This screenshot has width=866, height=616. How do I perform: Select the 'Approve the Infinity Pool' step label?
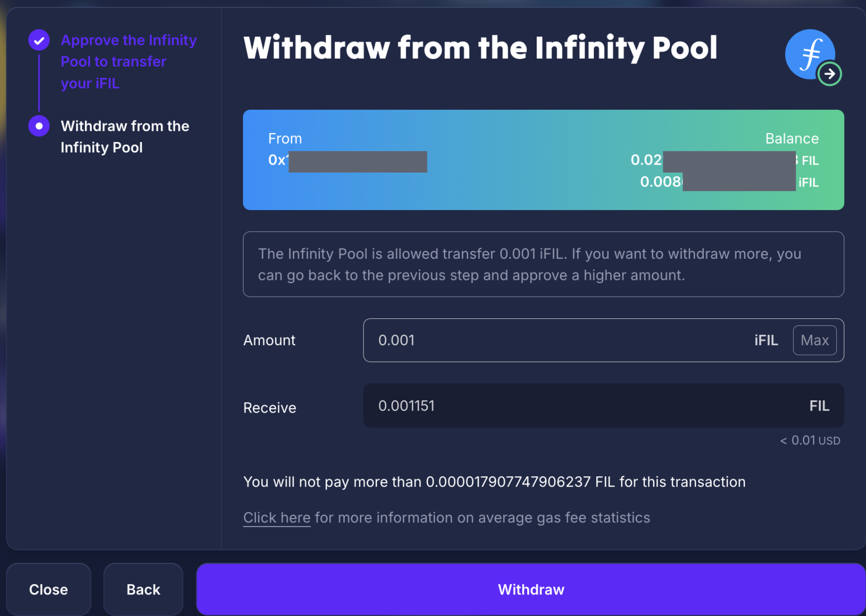(129, 61)
